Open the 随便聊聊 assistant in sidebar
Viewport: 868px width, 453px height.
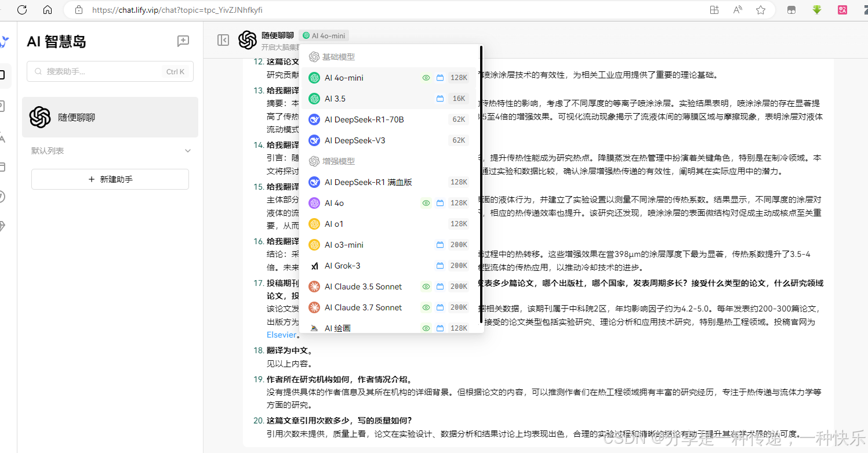click(x=110, y=117)
